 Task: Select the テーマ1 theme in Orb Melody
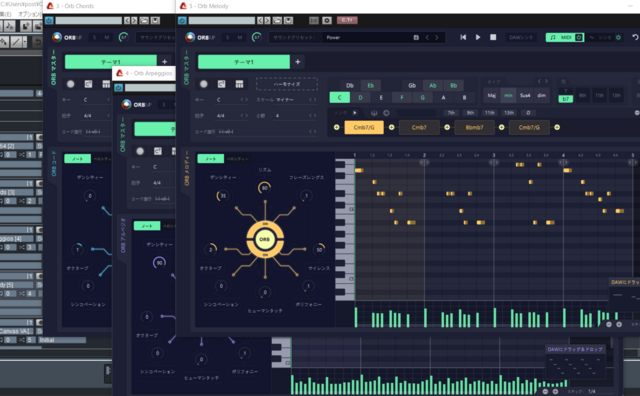[244, 62]
